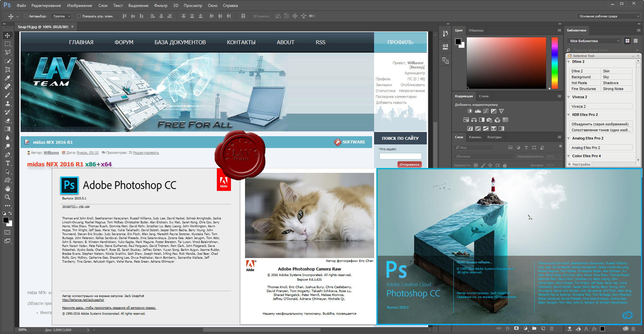Click the foreground color swatch in Color panel
The width and height of the screenshot is (644, 334).
[458, 41]
